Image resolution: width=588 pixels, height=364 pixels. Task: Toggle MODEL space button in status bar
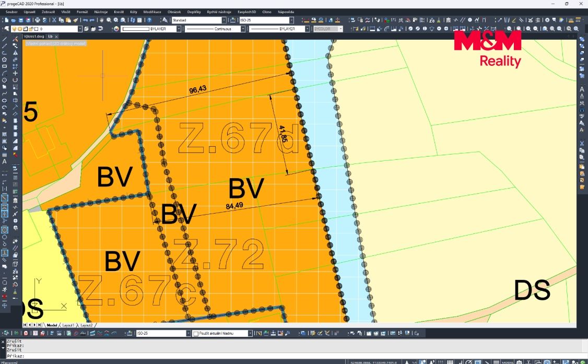pyautogui.click(x=508, y=362)
